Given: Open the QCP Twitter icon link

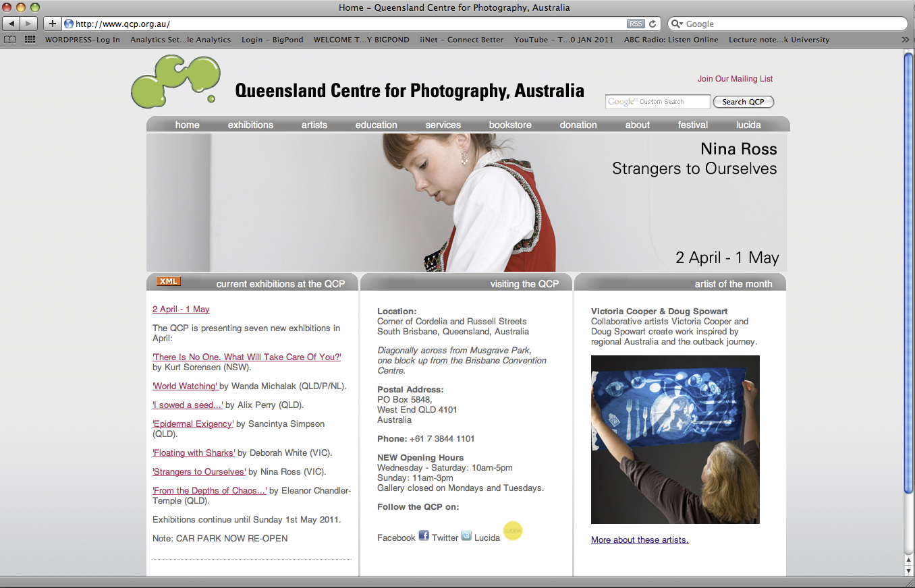Looking at the screenshot, I should pyautogui.click(x=466, y=535).
